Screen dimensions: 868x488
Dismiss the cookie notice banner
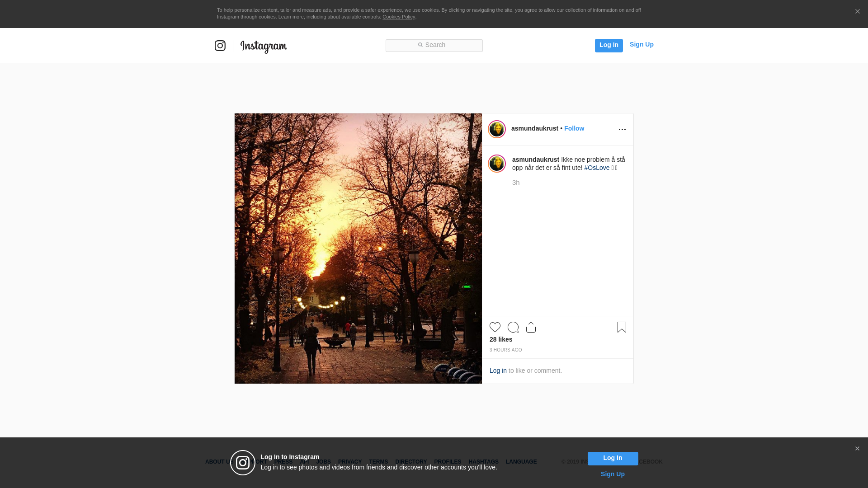tap(857, 12)
